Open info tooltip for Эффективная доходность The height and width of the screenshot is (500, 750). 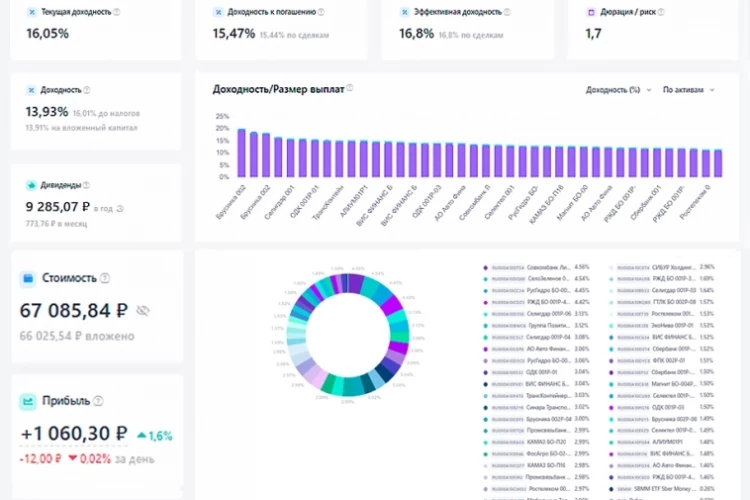[507, 12]
